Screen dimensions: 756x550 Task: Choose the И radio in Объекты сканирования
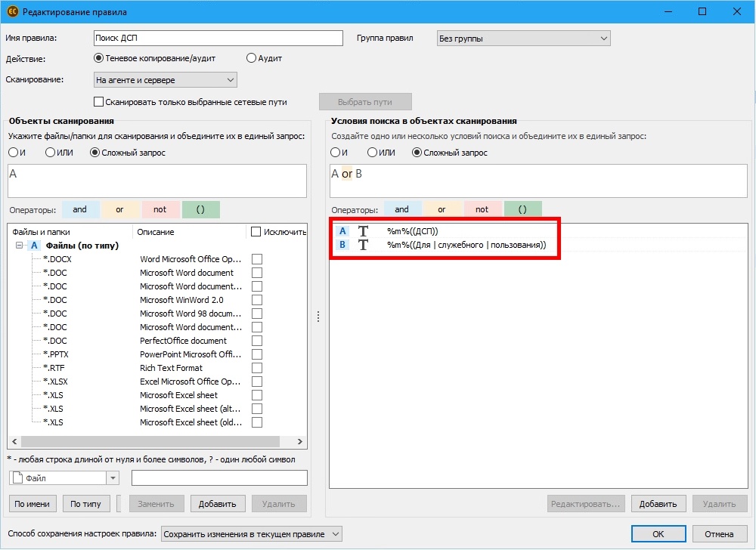point(13,153)
